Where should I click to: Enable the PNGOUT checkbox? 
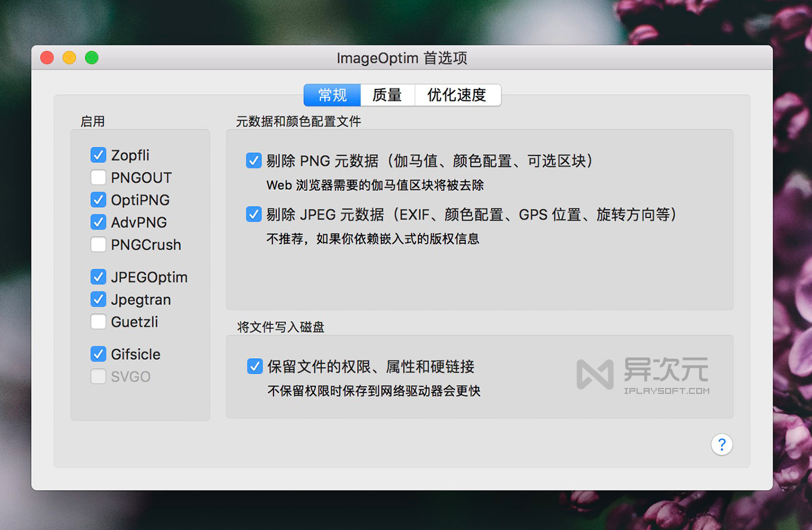pyautogui.click(x=99, y=177)
